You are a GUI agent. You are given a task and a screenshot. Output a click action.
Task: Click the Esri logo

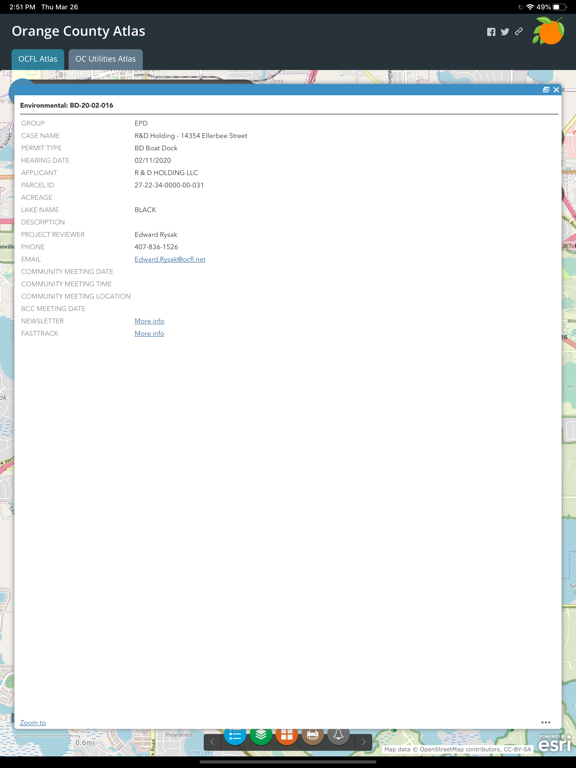(554, 744)
